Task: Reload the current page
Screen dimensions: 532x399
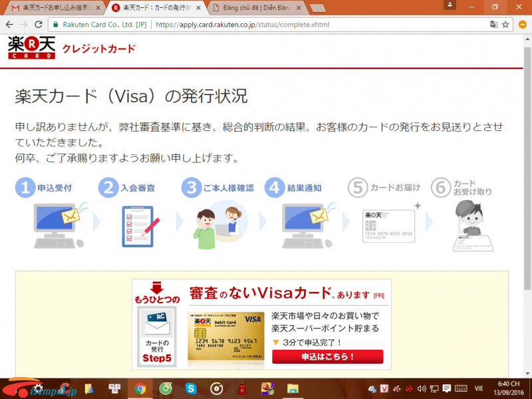Action: point(39,25)
